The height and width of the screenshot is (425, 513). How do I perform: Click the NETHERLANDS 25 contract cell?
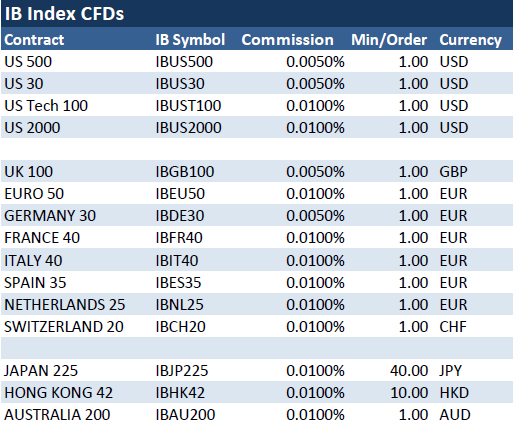(65, 305)
